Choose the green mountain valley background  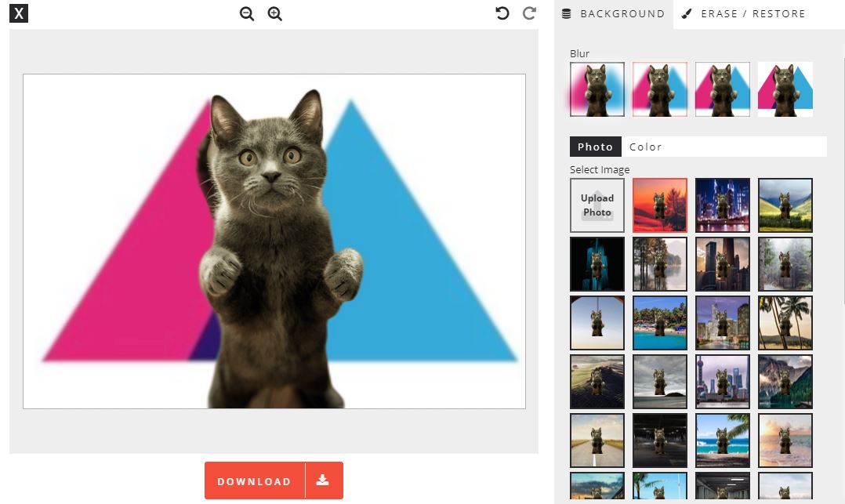[785, 205]
